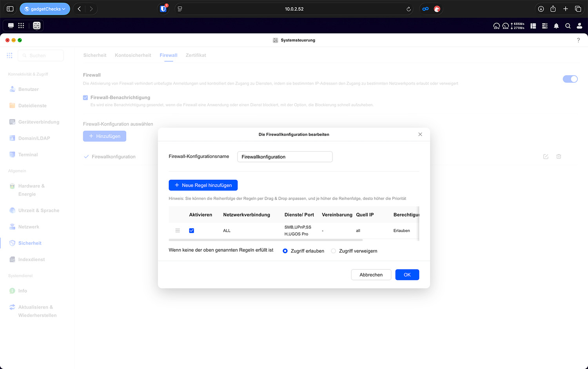Close the firewall configuration dialog

[420, 134]
